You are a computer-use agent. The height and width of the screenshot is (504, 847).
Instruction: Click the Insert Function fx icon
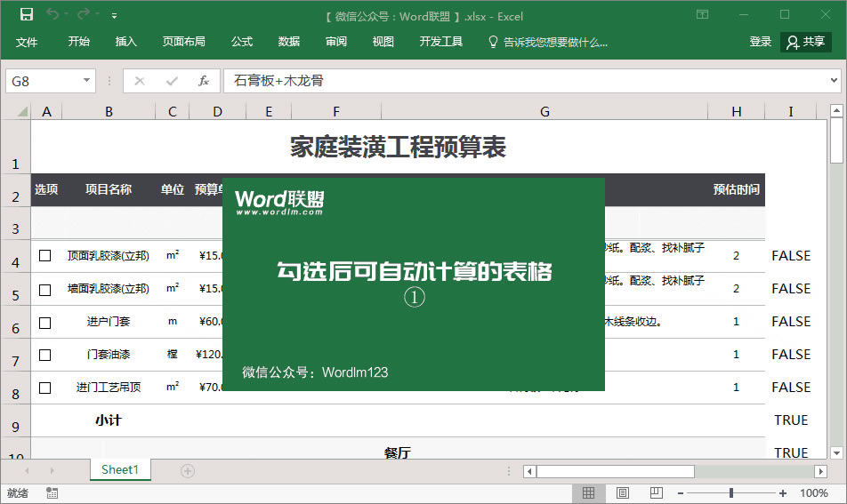click(203, 81)
